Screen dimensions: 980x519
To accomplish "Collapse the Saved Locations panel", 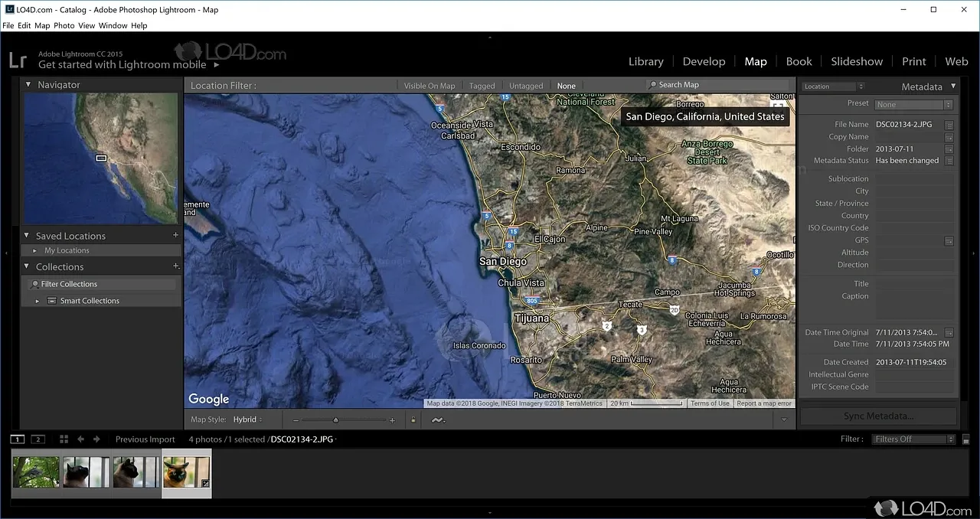I will coord(27,236).
